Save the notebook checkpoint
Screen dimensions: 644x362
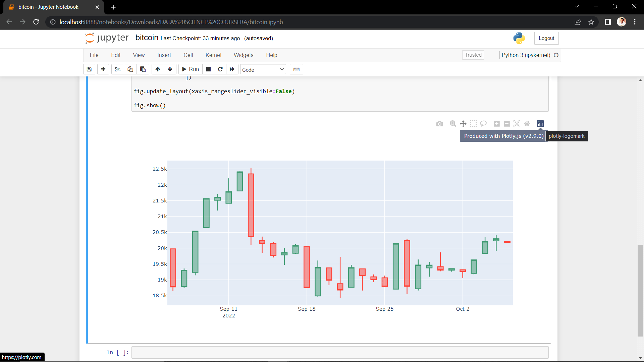(89, 69)
